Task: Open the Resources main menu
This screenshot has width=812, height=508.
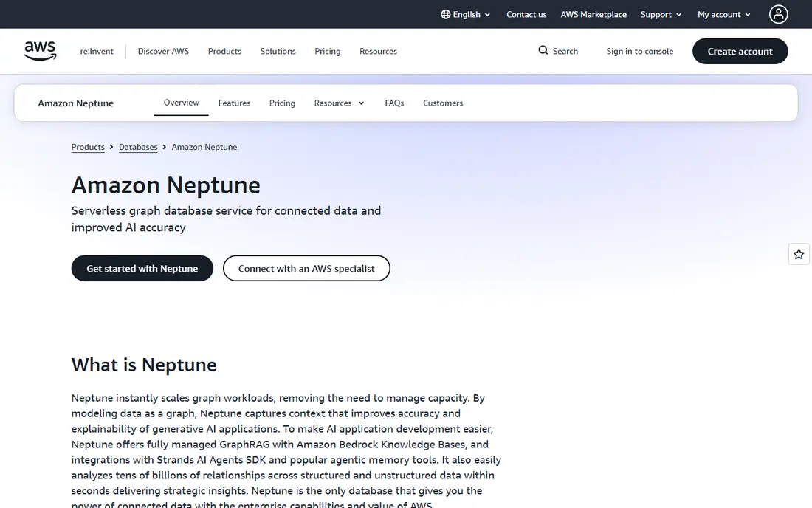Action: (x=378, y=51)
